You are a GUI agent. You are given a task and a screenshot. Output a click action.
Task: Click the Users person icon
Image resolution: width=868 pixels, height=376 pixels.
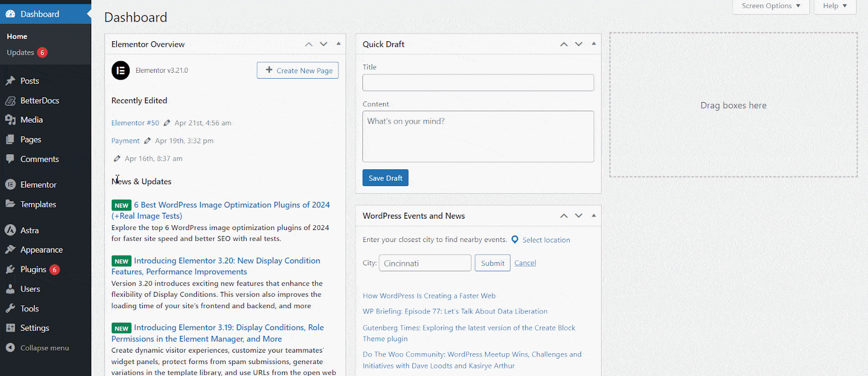coord(10,289)
